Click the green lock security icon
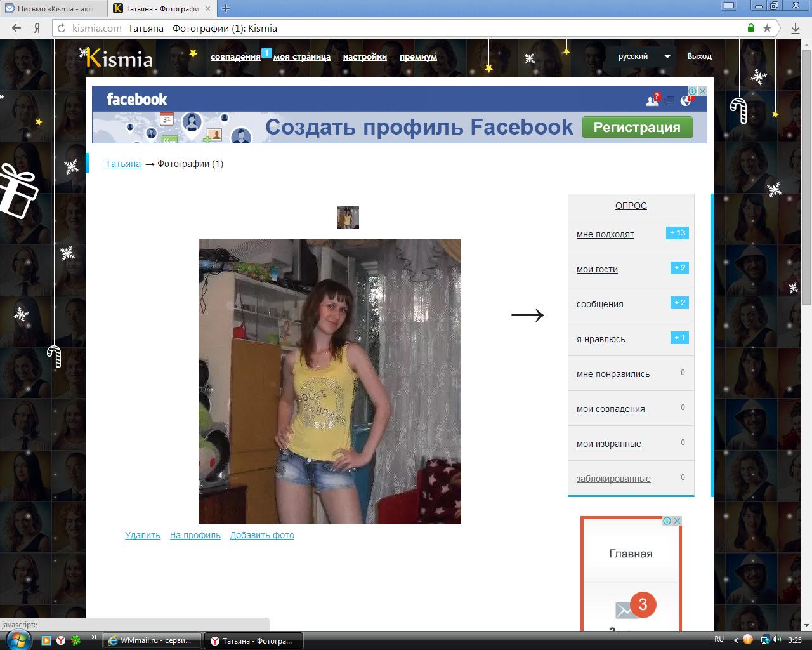The image size is (812, 650). [751, 28]
